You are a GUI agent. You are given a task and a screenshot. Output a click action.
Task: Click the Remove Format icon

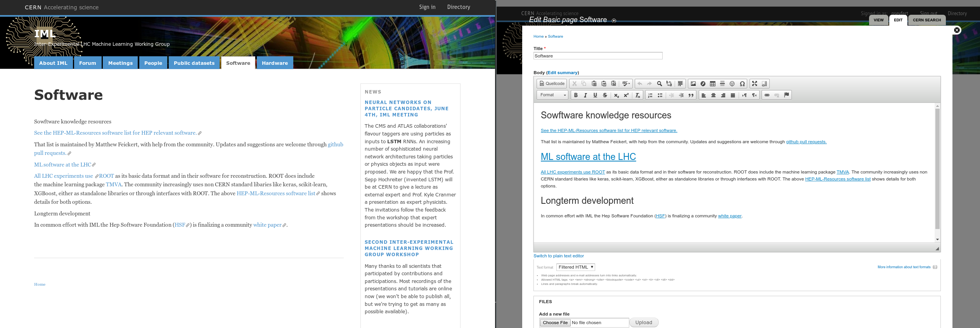coord(638,95)
